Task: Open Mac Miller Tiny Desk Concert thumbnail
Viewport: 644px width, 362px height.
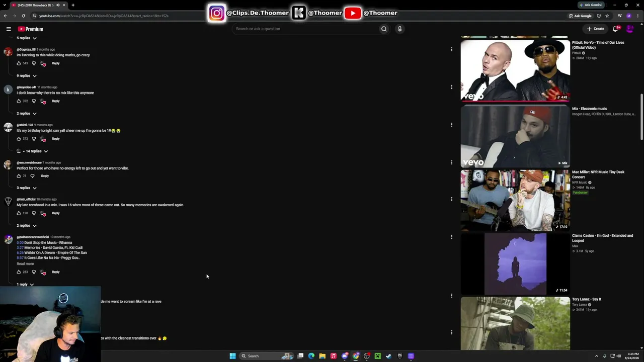Action: pyautogui.click(x=515, y=200)
